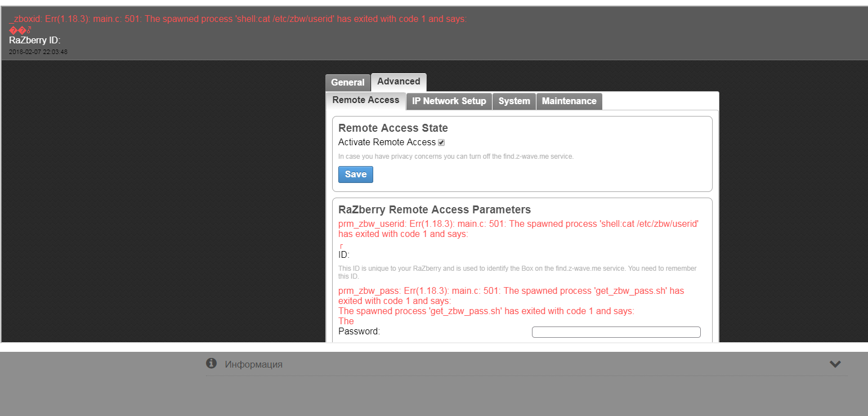Click the blue Save button
868x416 pixels.
pyautogui.click(x=356, y=175)
